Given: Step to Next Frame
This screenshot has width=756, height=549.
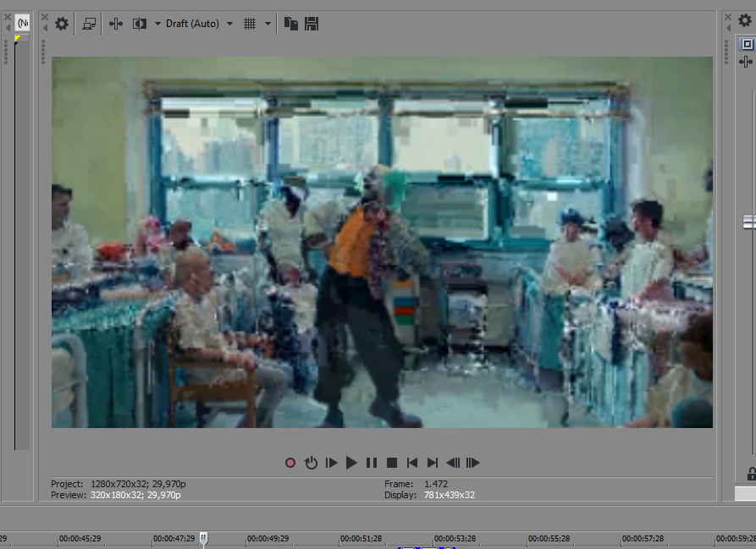Looking at the screenshot, I should (x=473, y=463).
